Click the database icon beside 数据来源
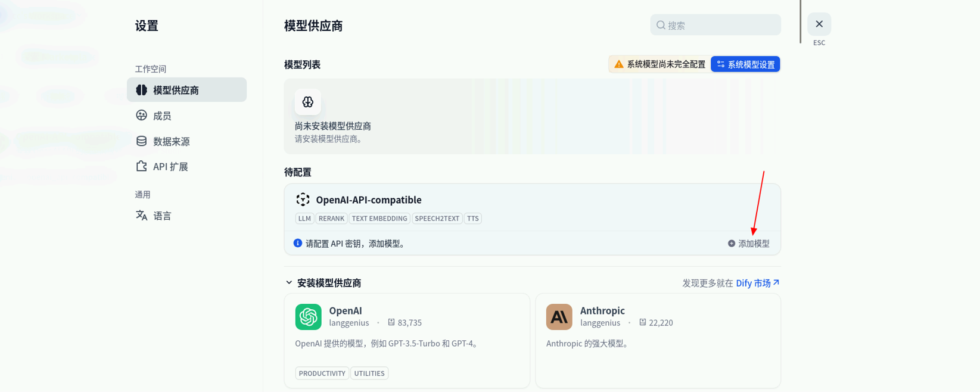The width and height of the screenshot is (980, 392). tap(141, 141)
